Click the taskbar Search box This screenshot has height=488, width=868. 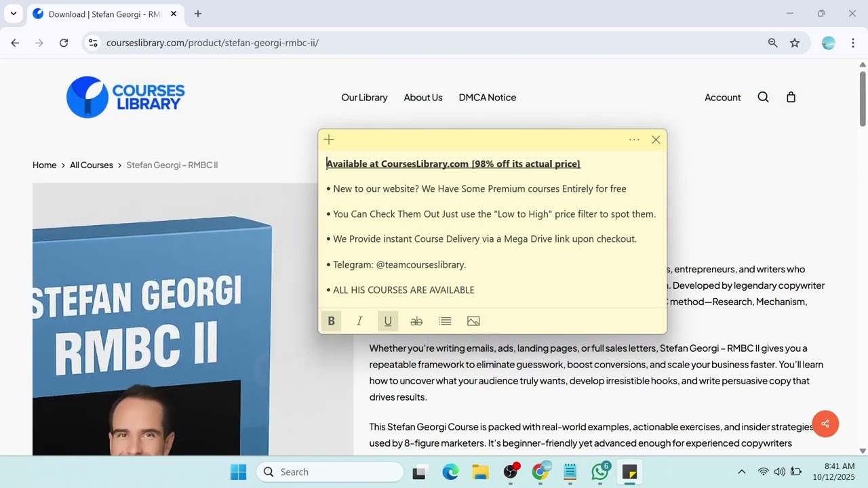pos(330,472)
